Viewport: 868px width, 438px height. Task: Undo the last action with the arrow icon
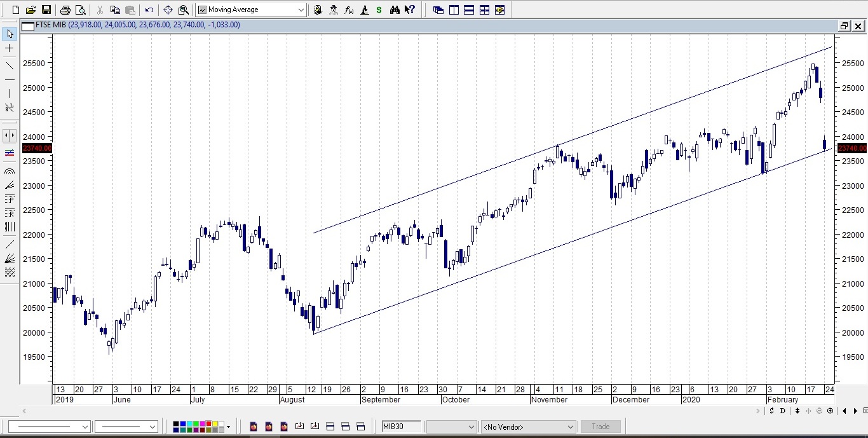point(149,10)
